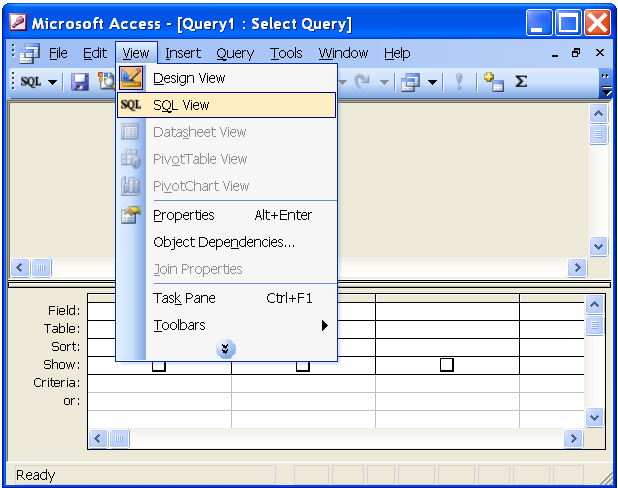Click the SQL view toolbar button
Viewport: 618px width, 488px height.
pyautogui.click(x=31, y=82)
